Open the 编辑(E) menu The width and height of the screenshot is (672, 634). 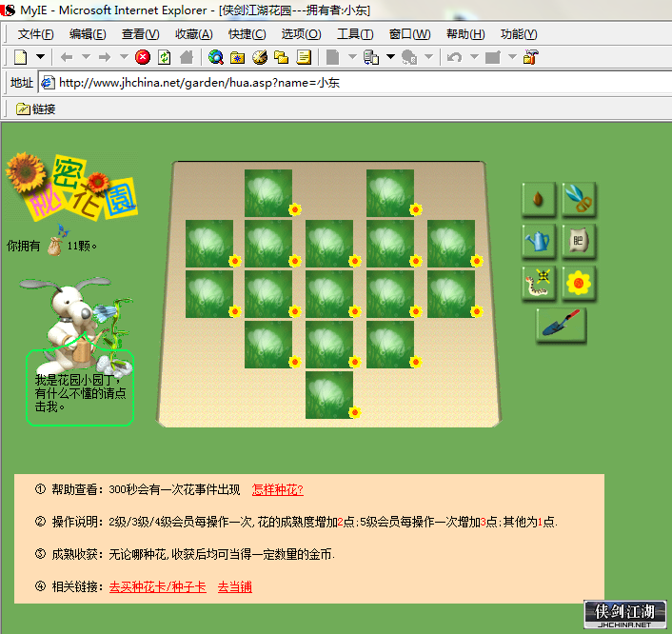(x=88, y=34)
